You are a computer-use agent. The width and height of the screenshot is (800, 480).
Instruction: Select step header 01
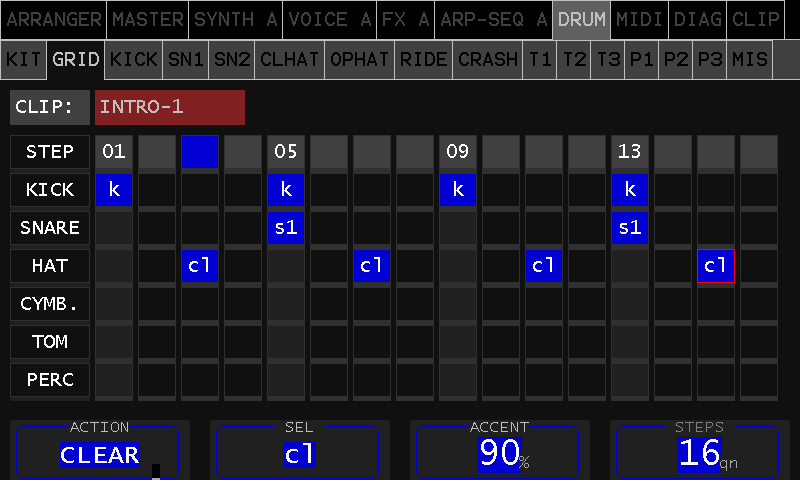point(114,151)
